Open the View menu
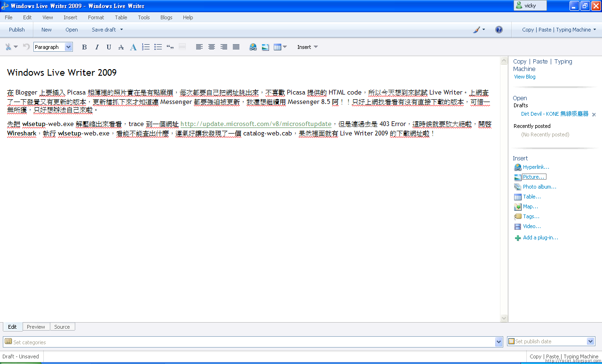 point(48,17)
